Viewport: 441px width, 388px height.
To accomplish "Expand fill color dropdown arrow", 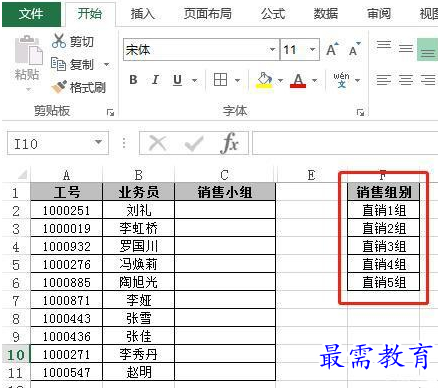I will point(280,80).
